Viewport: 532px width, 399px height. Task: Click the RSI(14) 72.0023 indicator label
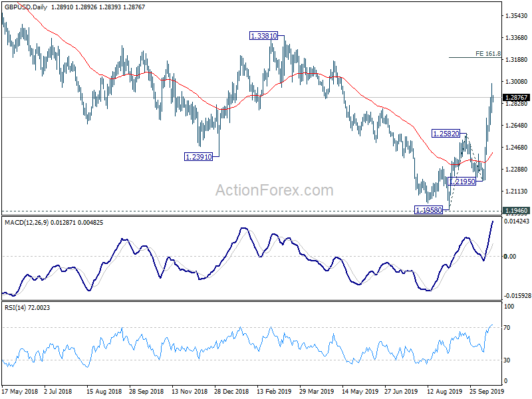pyautogui.click(x=27, y=308)
